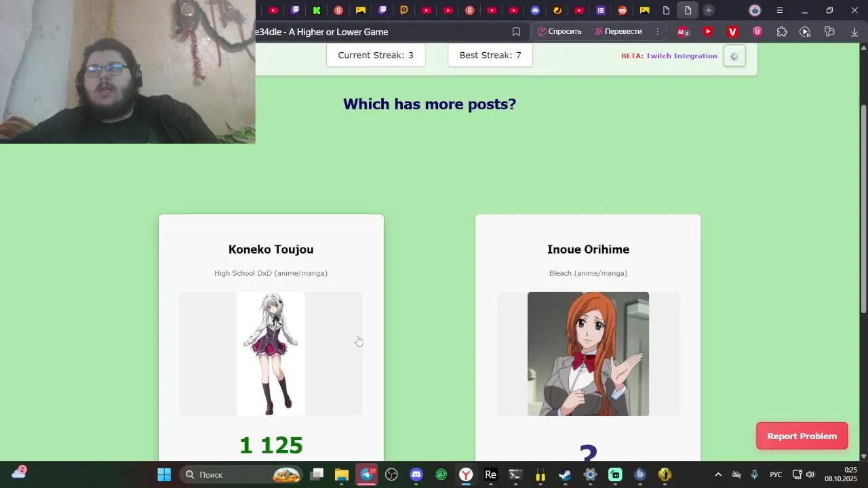Screen dimensions: 868x488
Task: Expand the system tray hidden icons chevron
Action: click(x=718, y=474)
